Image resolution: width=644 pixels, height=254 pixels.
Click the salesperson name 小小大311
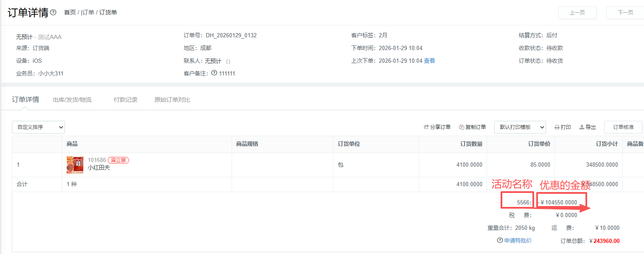pyautogui.click(x=50, y=73)
